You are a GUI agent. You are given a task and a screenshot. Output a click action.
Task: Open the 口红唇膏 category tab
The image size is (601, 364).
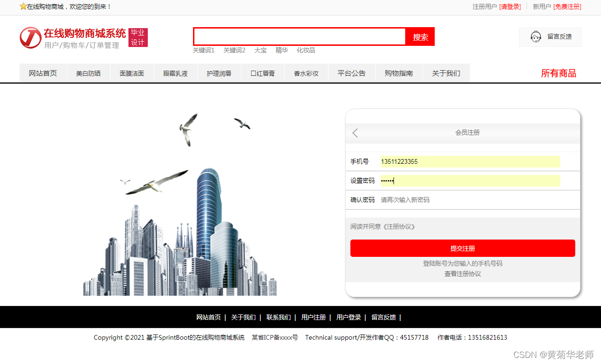(x=263, y=73)
